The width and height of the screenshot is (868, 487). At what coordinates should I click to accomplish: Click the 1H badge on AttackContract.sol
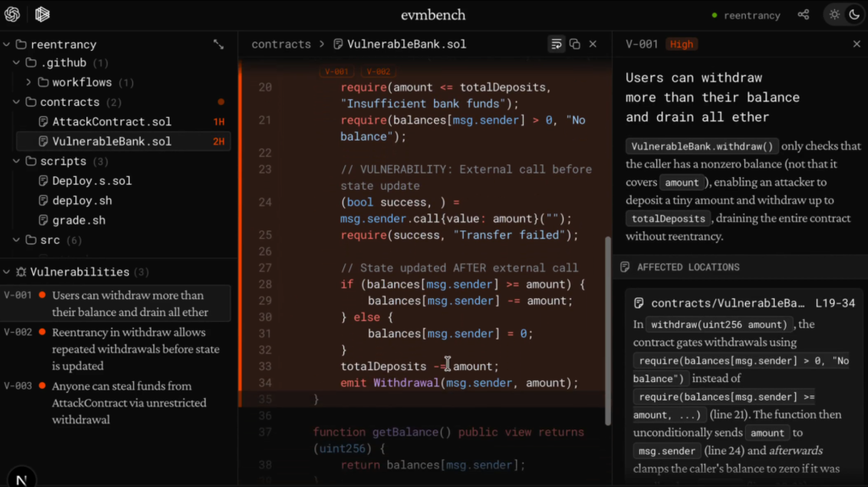(219, 122)
